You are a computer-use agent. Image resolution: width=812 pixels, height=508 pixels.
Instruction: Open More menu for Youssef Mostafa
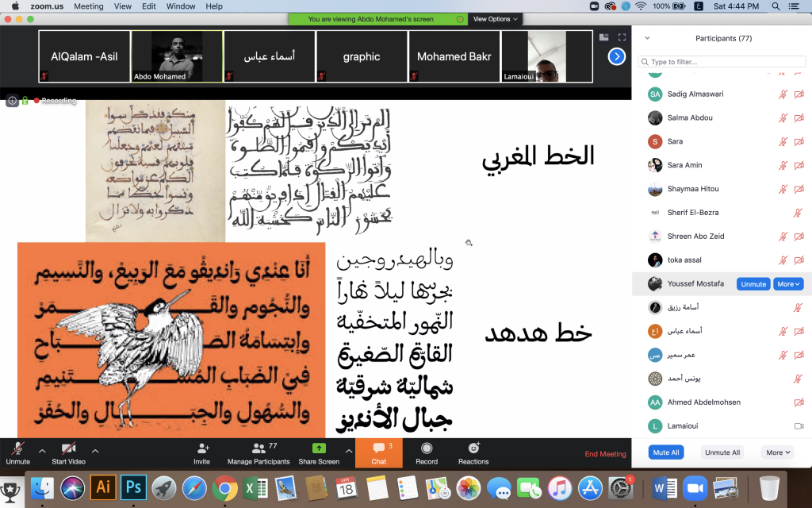tap(788, 284)
